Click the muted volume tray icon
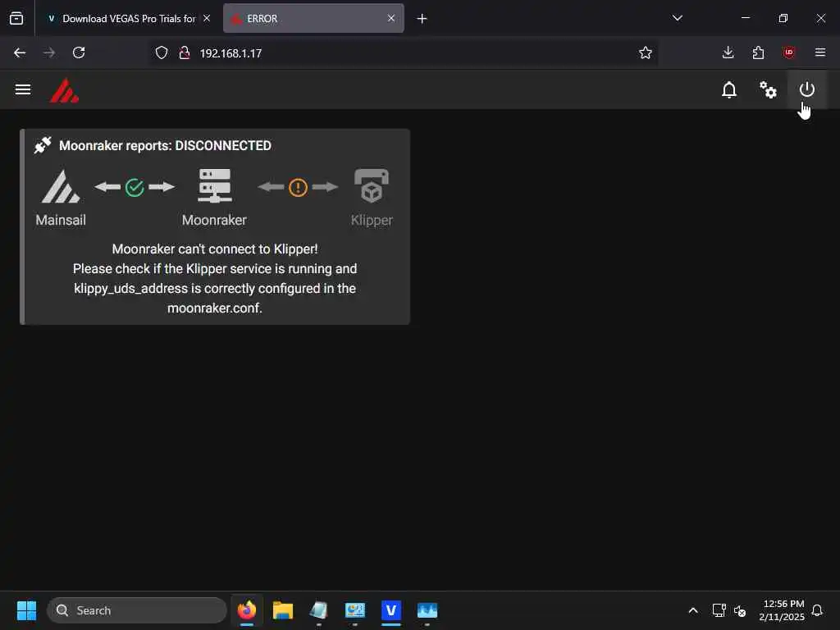Screen dimensions: 840x630 pos(740,610)
